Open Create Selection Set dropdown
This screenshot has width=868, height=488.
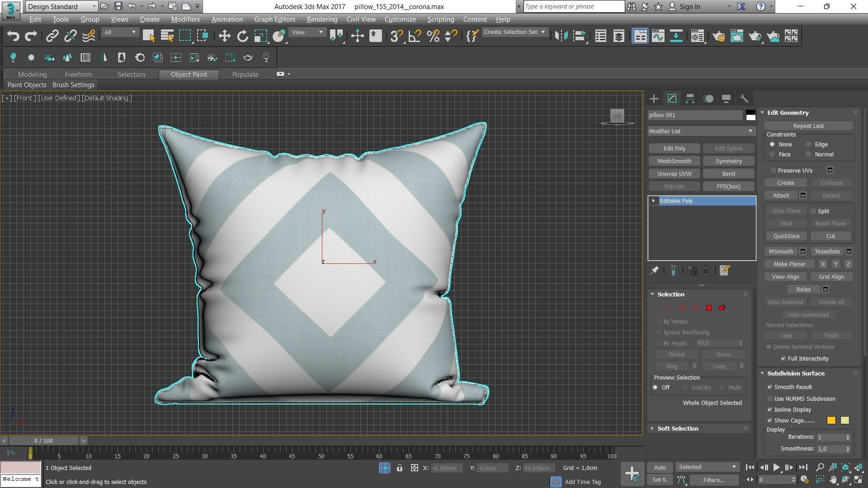514,32
